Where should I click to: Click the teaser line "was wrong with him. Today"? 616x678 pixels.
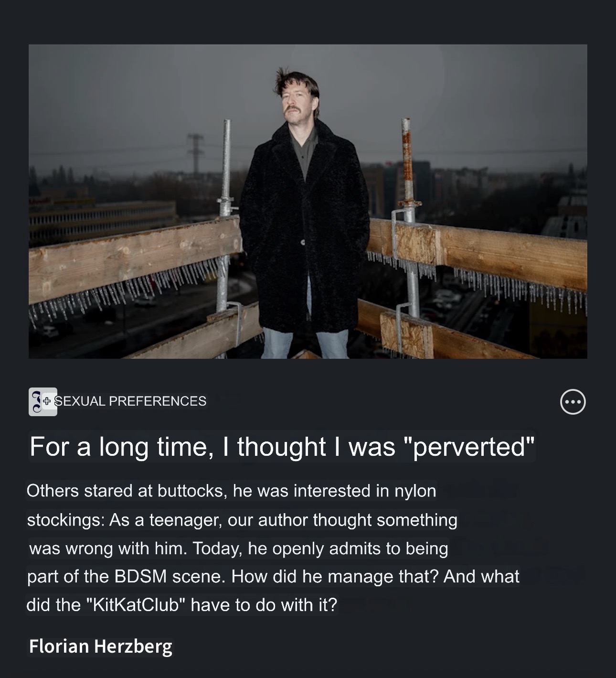coord(239,548)
